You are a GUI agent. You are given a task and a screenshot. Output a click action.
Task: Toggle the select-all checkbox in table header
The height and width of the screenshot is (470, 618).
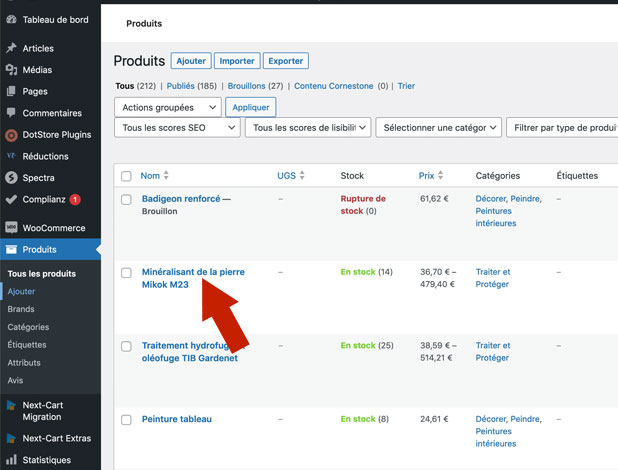coord(126,176)
